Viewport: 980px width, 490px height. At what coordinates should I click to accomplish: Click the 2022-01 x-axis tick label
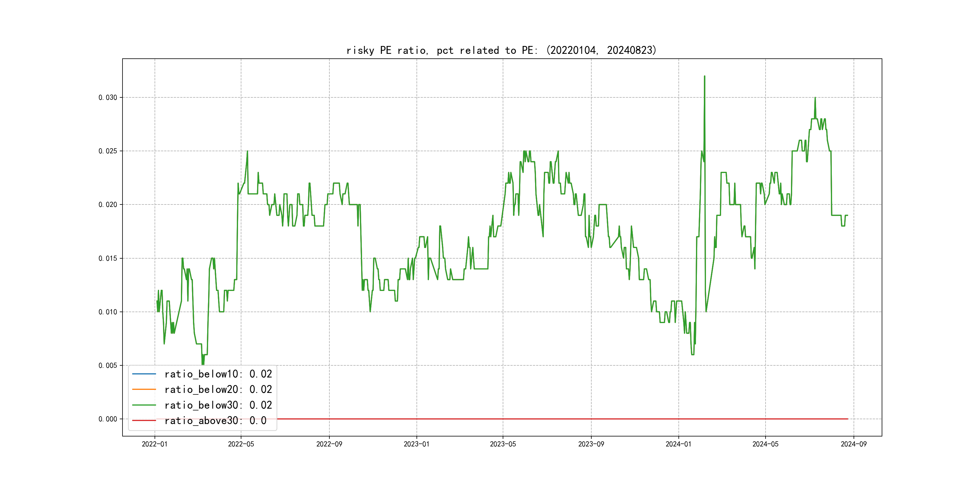pyautogui.click(x=155, y=444)
